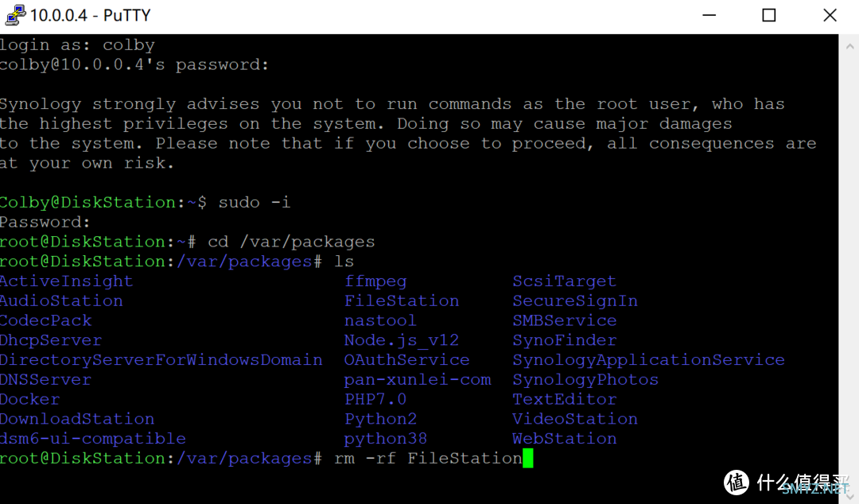Screen dimensions: 859x504
Task: Click the SynologyPhotos directory entry
Action: pyautogui.click(x=585, y=380)
